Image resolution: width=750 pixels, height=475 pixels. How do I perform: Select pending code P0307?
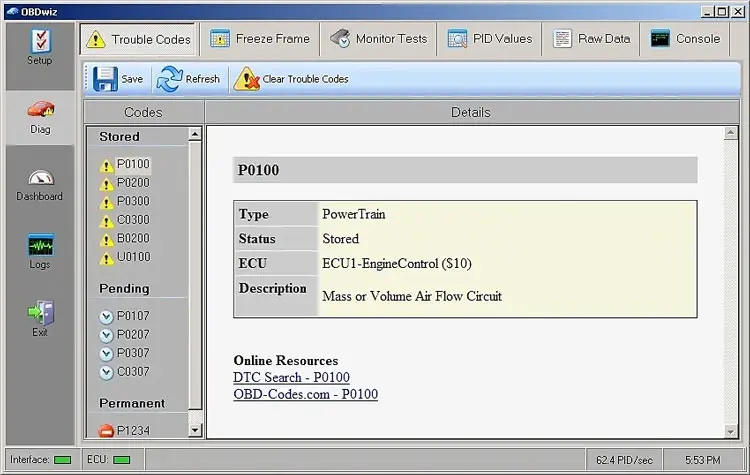point(133,353)
